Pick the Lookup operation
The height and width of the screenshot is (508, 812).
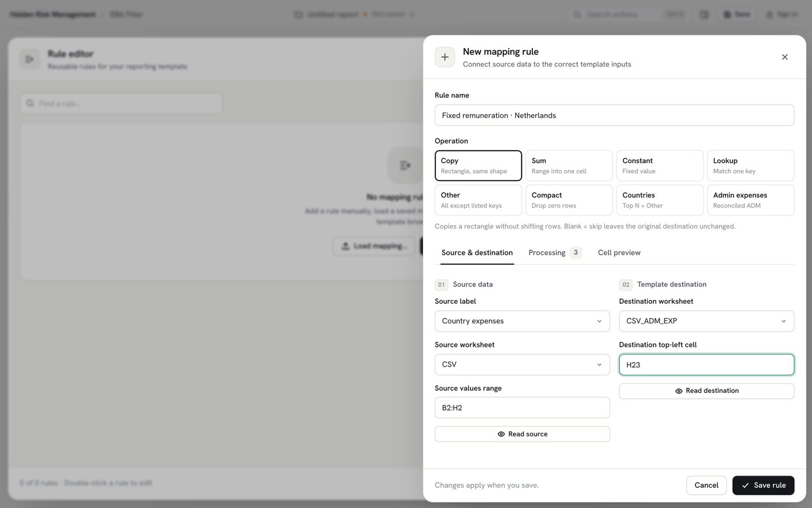(751, 166)
